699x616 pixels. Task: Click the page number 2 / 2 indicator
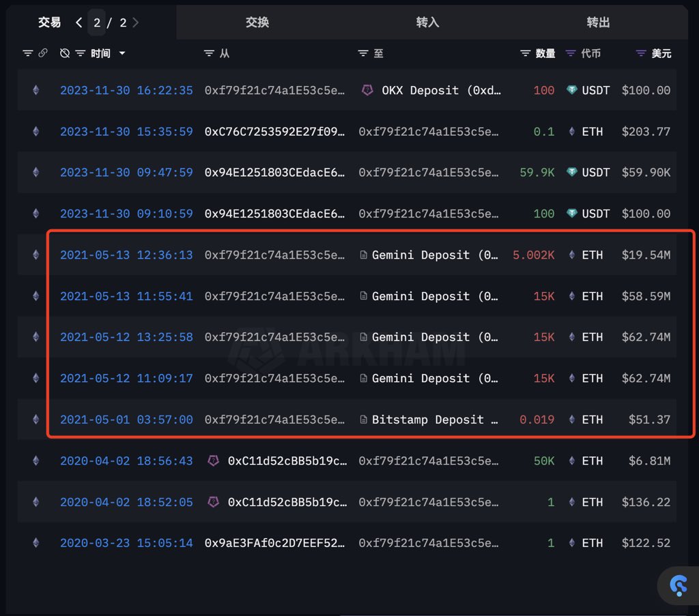[109, 23]
